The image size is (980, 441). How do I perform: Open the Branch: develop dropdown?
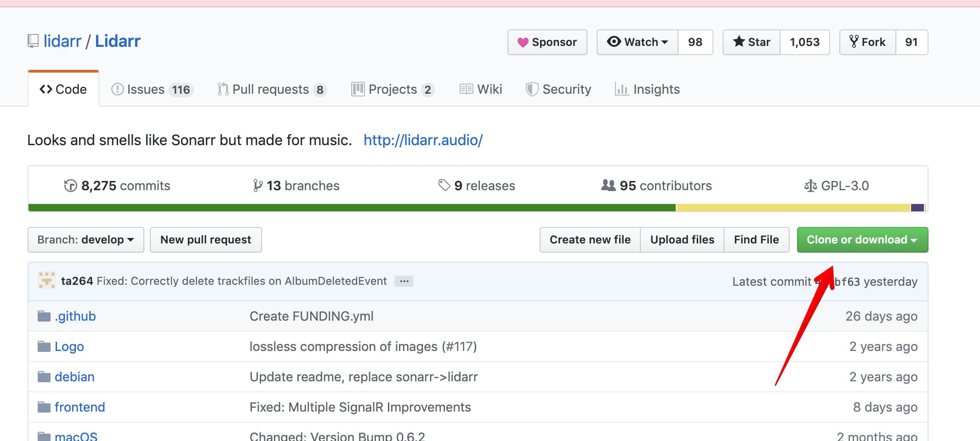(85, 239)
